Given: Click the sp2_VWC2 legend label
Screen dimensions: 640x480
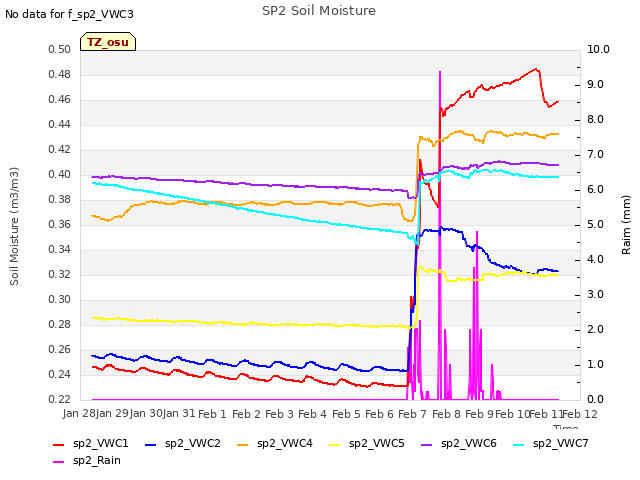Looking at the screenshot, I should pyautogui.click(x=193, y=443).
